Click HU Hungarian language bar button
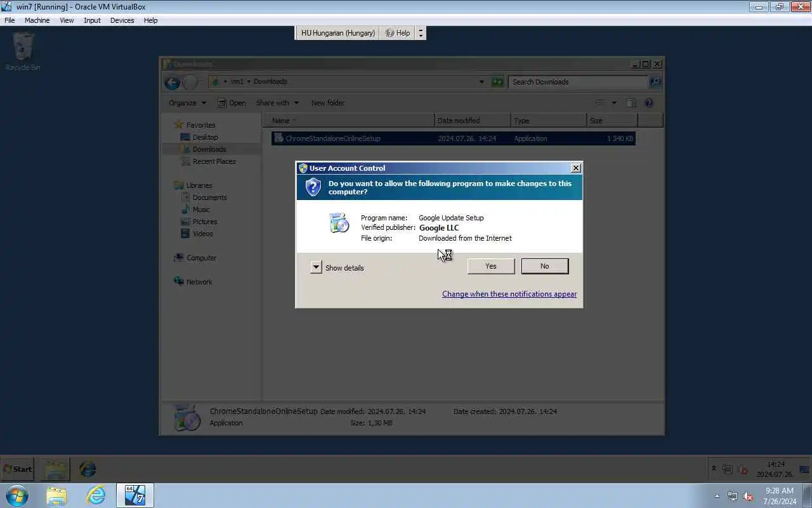 337,33
